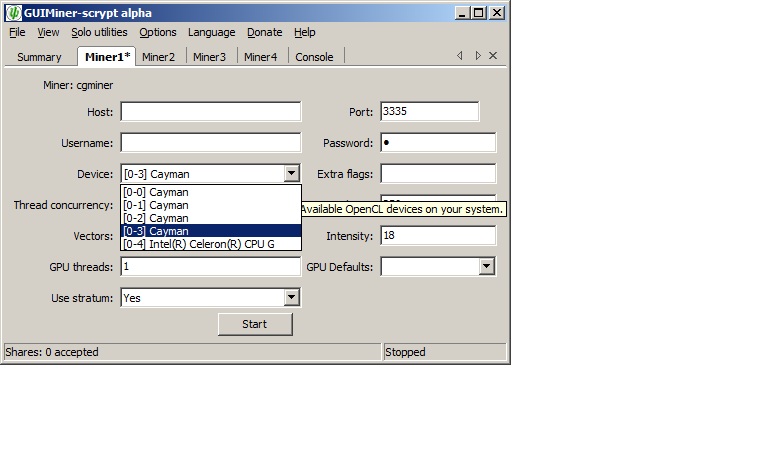Viewport: 768px width, 460px height.
Task: Click the Host input field
Action: [211, 112]
